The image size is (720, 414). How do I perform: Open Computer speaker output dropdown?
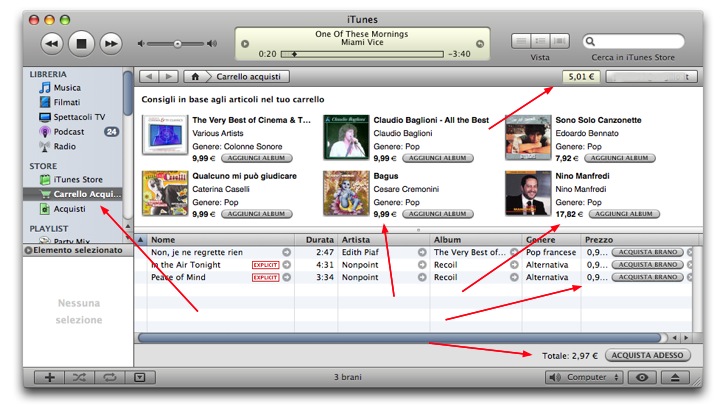pos(584,377)
